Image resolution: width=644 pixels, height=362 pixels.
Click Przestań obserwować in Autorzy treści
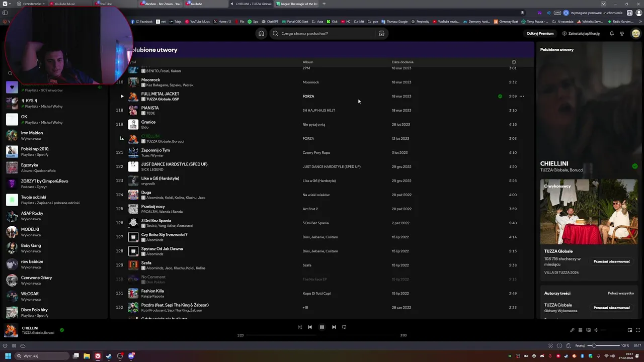[x=612, y=308]
